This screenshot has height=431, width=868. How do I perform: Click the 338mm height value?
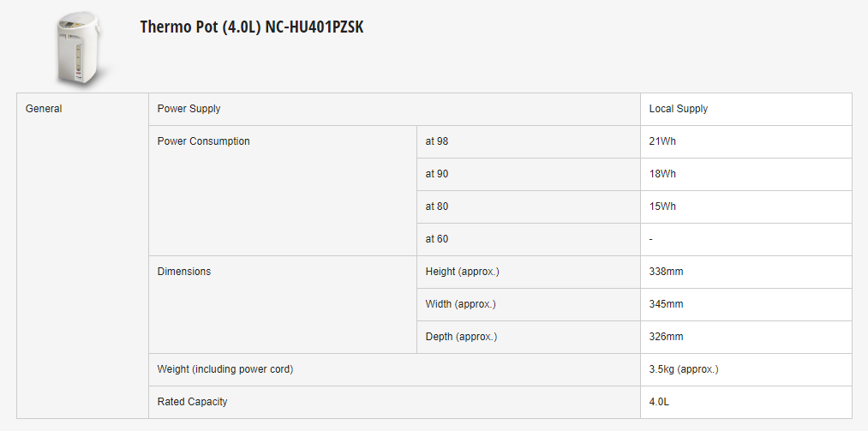(666, 272)
